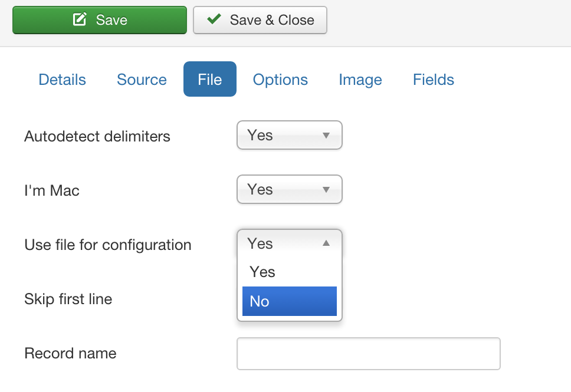Click Save & Close button

[x=260, y=20]
